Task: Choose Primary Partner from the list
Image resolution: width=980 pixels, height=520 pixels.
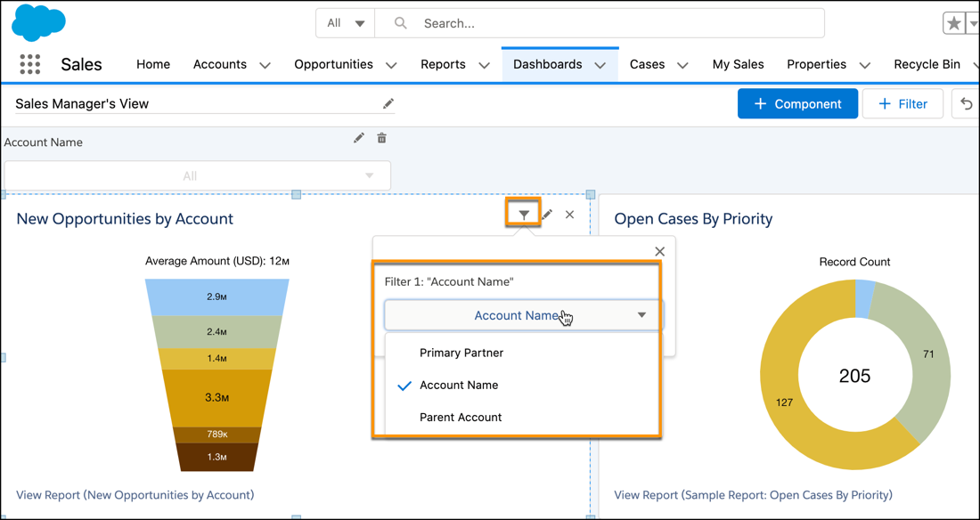Action: [x=461, y=353]
